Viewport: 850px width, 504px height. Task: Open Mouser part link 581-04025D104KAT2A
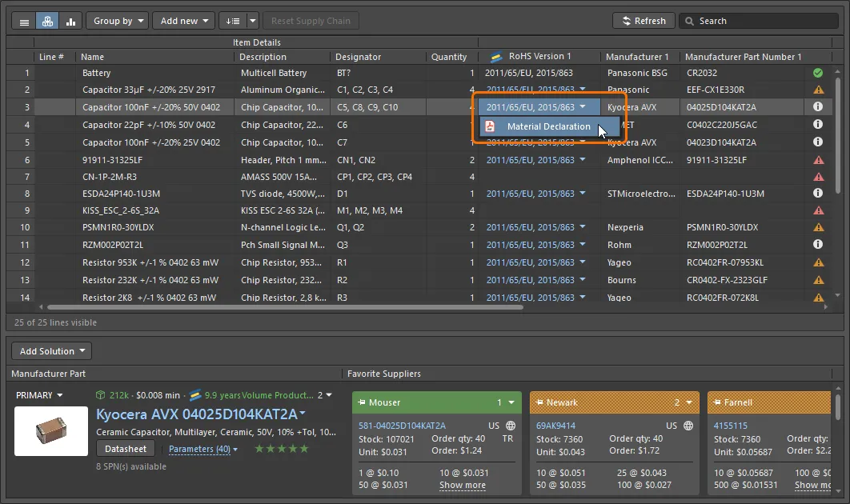(x=402, y=426)
